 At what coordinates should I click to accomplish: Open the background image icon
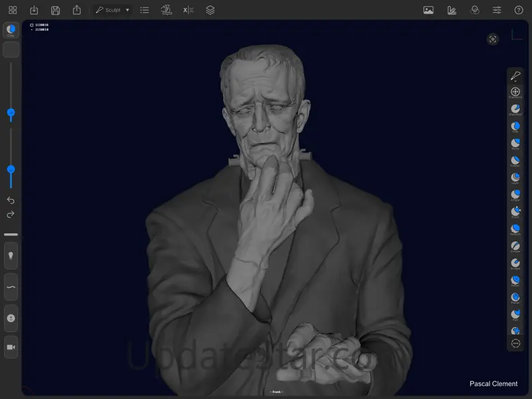[x=428, y=10]
